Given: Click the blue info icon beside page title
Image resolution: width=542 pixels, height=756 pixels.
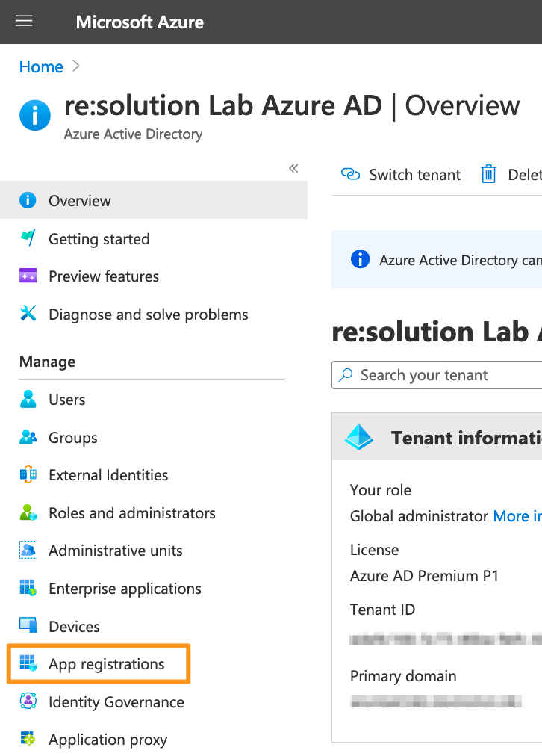Looking at the screenshot, I should click(x=34, y=115).
